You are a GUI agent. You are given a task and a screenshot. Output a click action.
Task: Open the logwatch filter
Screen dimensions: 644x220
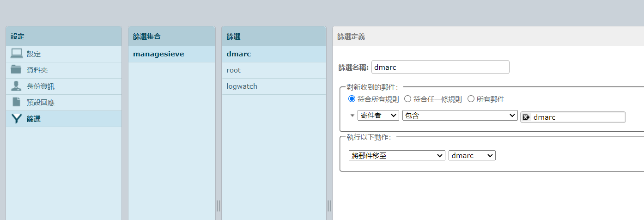[242, 86]
